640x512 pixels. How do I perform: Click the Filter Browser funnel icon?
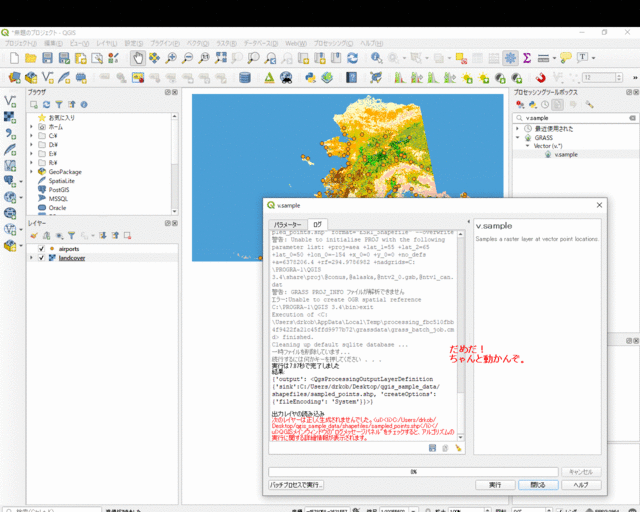pos(59,105)
